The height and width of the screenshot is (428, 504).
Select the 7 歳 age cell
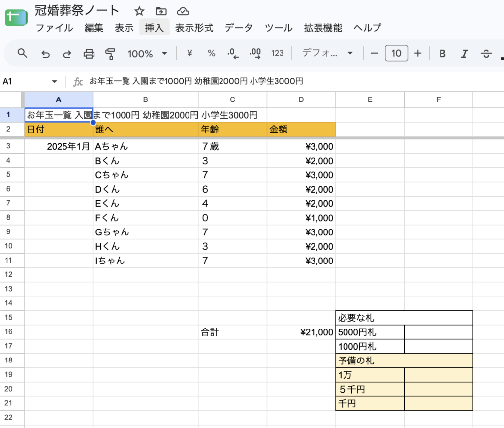(x=232, y=147)
